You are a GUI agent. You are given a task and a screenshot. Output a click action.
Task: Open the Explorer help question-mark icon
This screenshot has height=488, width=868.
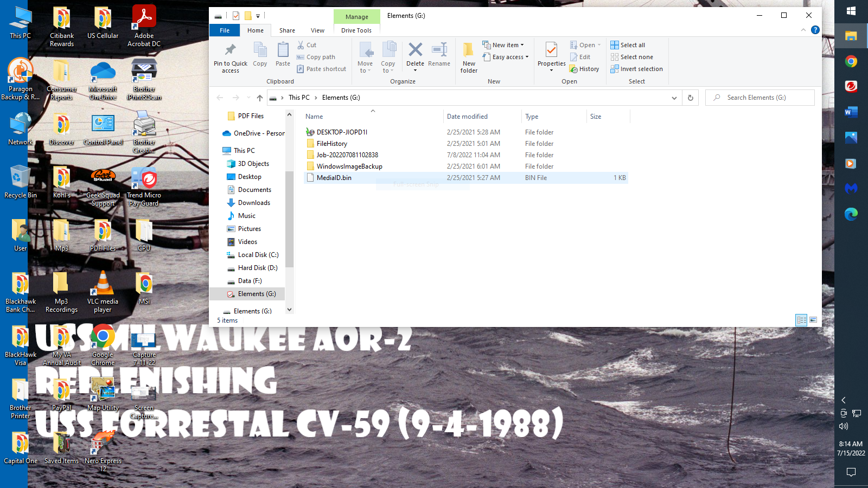coord(815,30)
